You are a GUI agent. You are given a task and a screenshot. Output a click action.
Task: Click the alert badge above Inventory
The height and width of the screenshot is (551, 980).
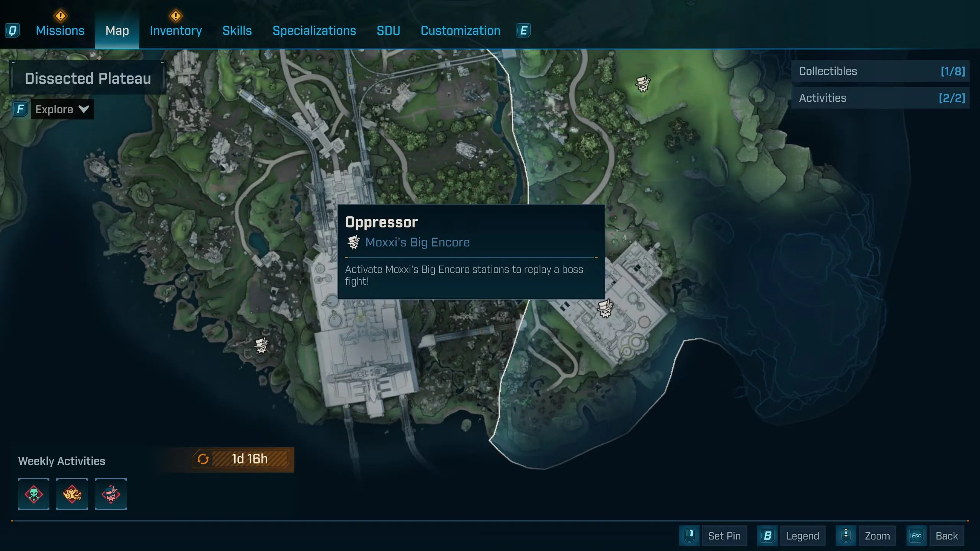[x=176, y=16]
